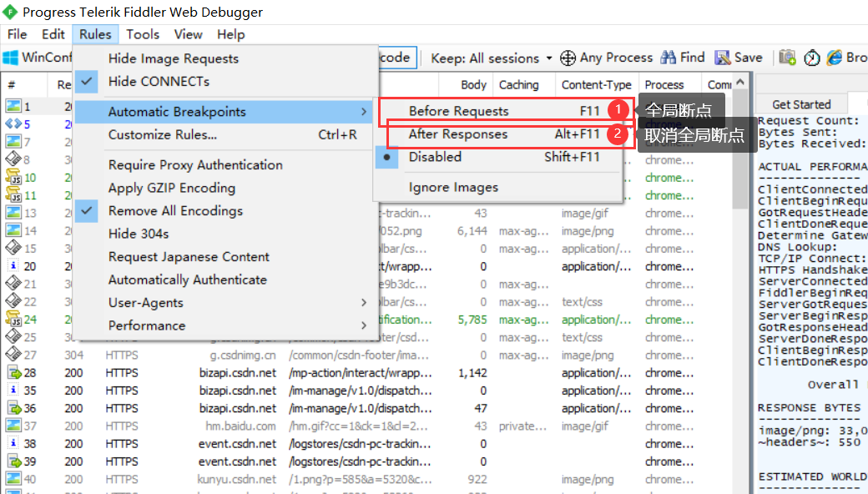
Task: Click the Save toolbar icon
Action: click(x=723, y=58)
